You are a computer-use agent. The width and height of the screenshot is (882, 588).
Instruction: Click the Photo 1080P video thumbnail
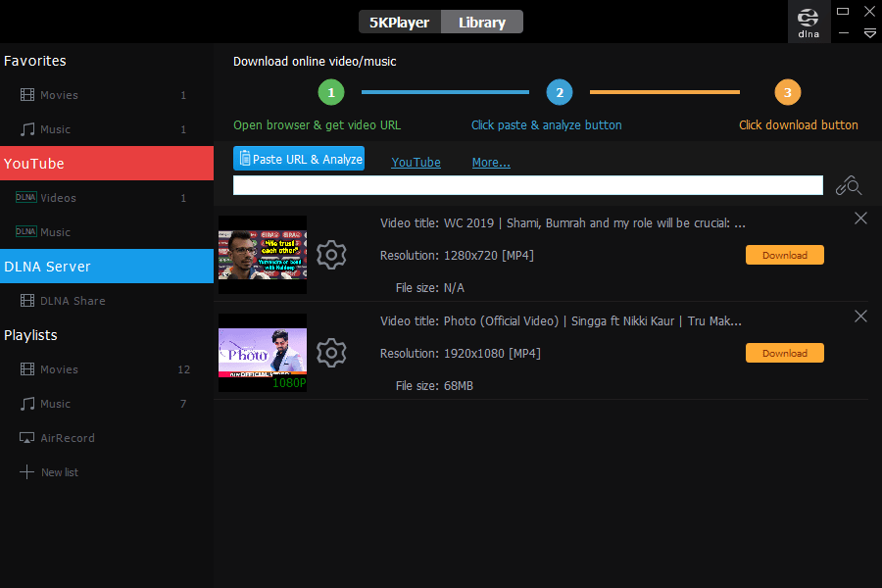click(263, 353)
